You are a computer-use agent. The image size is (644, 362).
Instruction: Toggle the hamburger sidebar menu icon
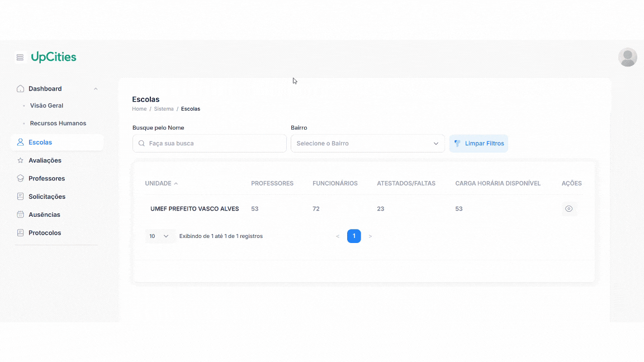click(20, 58)
